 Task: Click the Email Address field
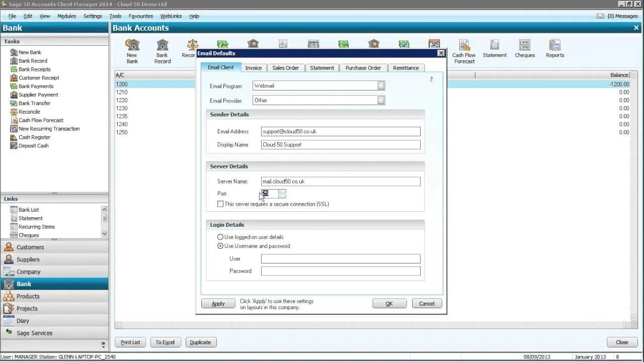(341, 132)
